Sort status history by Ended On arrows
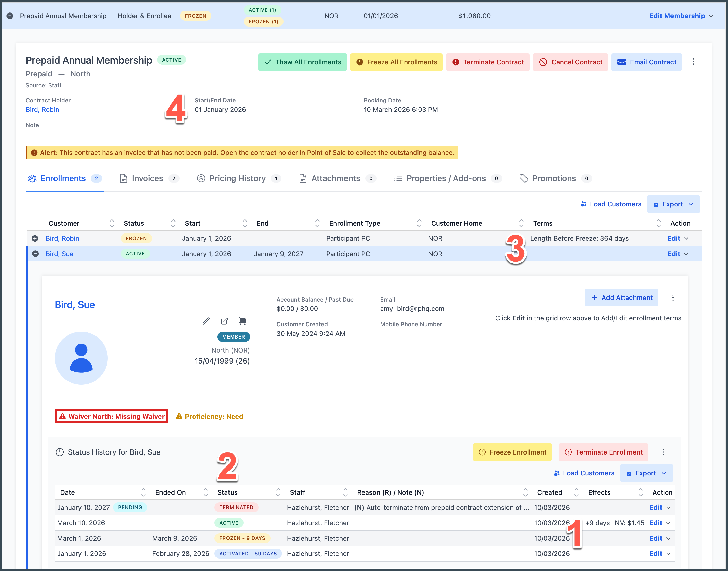The image size is (728, 571). [x=206, y=492]
